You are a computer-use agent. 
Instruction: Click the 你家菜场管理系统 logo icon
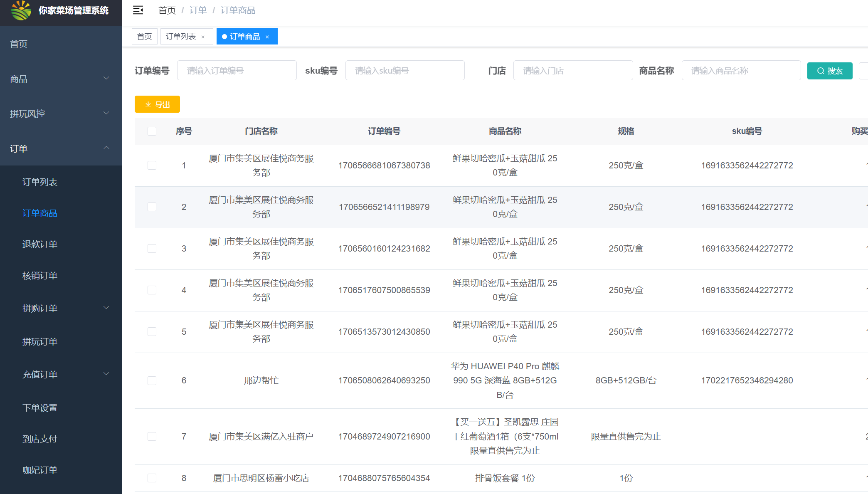21,10
